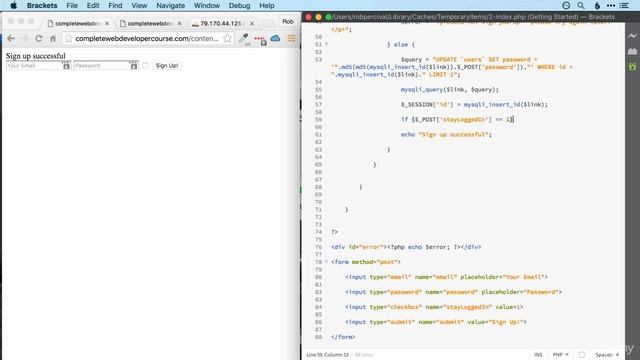640x360 pixels.
Task: Click the three dots menu bar icon
Action: pos(611,5)
